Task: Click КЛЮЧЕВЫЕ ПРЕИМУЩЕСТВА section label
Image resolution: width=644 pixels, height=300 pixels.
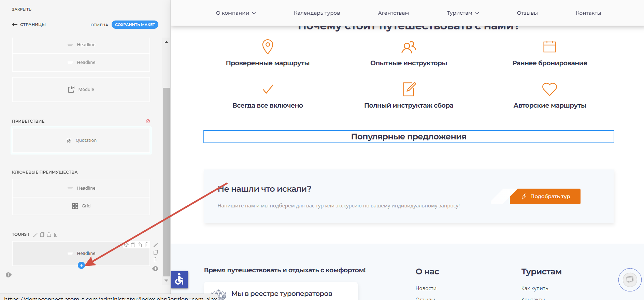Action: 45,172
